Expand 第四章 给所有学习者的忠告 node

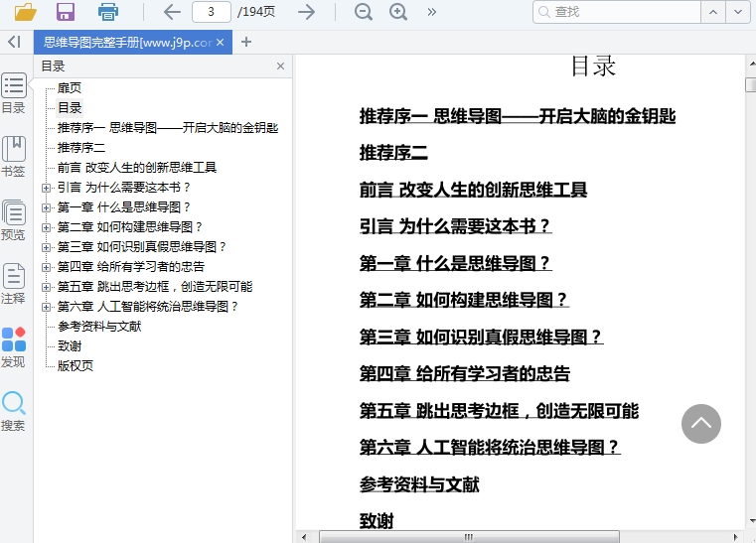[x=47, y=267]
